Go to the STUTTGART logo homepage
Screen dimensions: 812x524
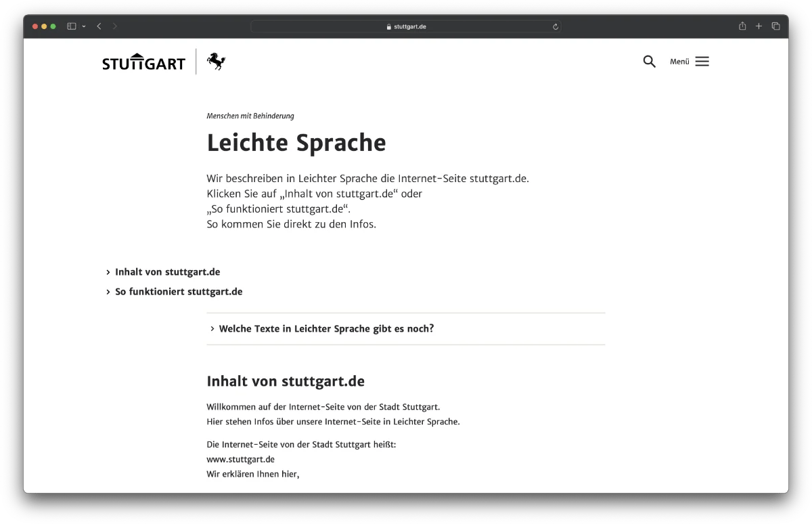[x=143, y=62]
